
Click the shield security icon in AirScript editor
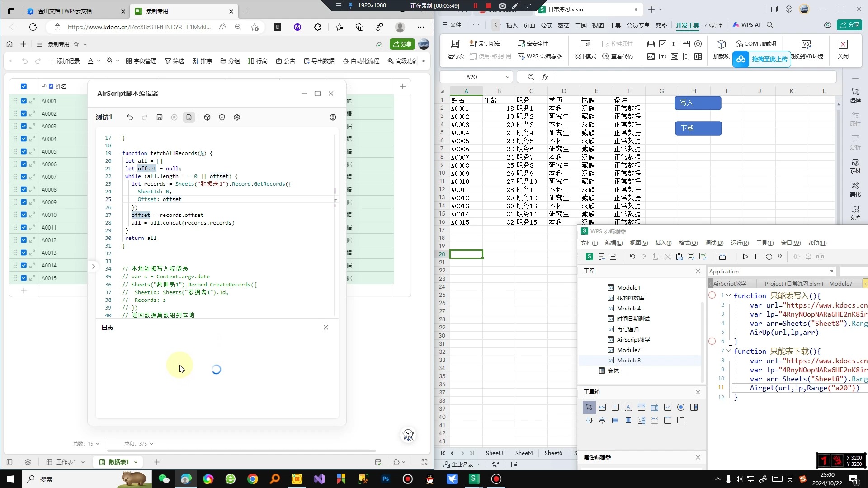[222, 117]
